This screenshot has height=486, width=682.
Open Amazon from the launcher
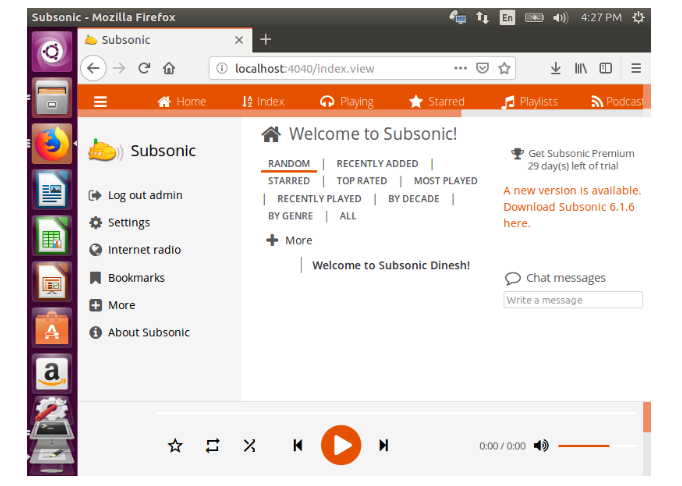(x=52, y=374)
